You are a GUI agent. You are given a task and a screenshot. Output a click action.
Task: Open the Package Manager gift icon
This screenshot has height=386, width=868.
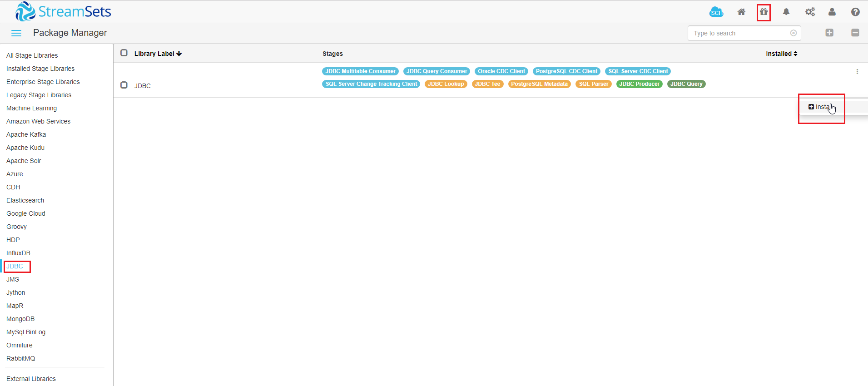[764, 12]
